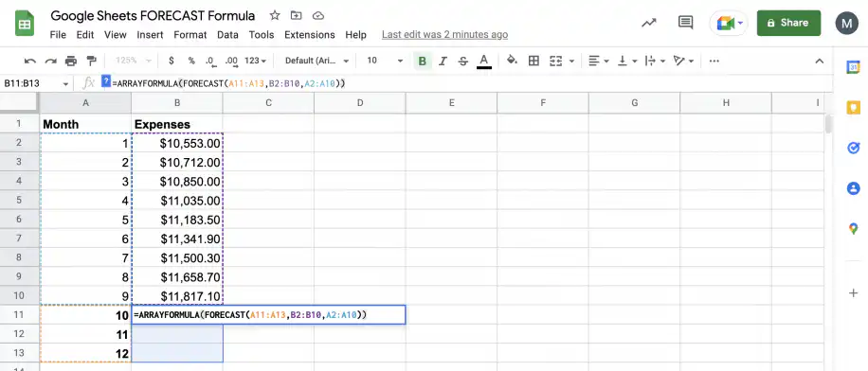The width and height of the screenshot is (868, 371).
Task: Click the Undo icon
Action: (x=30, y=61)
